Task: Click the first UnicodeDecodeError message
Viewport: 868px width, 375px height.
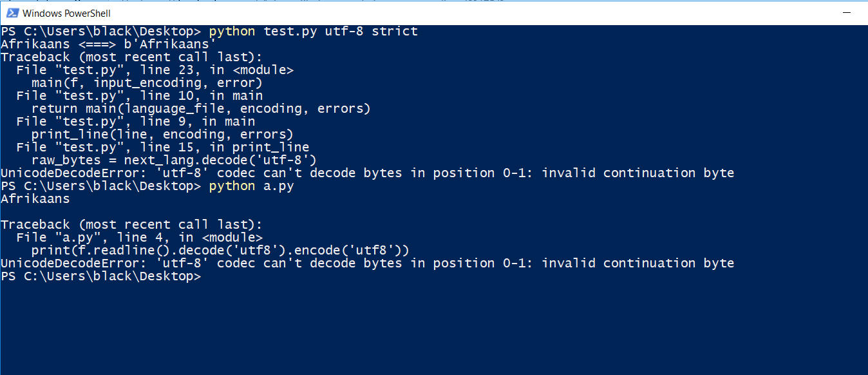Action: coord(368,173)
